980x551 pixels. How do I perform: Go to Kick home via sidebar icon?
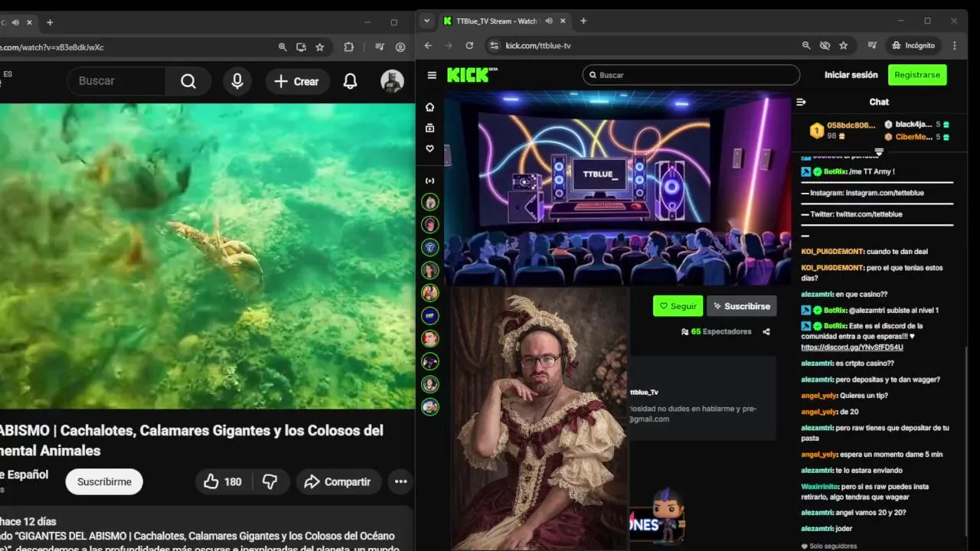430,107
